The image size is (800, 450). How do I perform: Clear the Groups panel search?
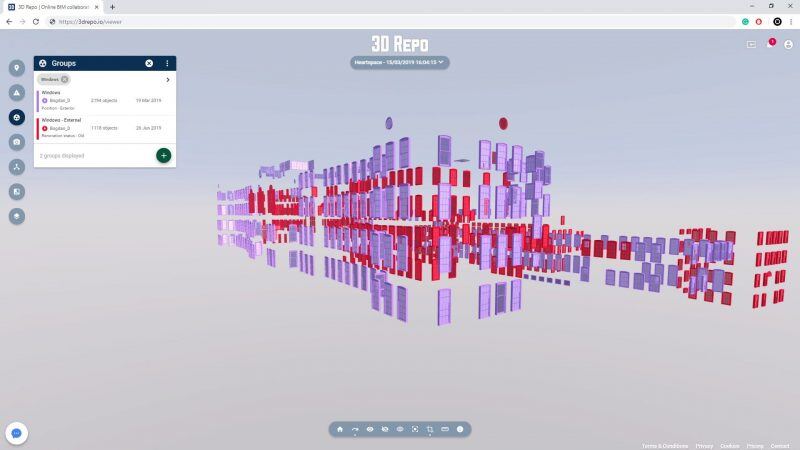(149, 63)
